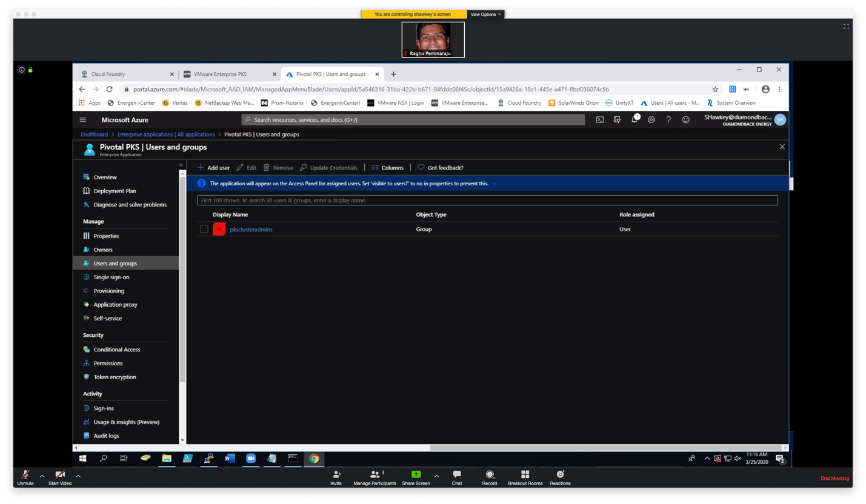
Task: Collapse the Azure sidebar with double chevron
Action: coord(181,165)
